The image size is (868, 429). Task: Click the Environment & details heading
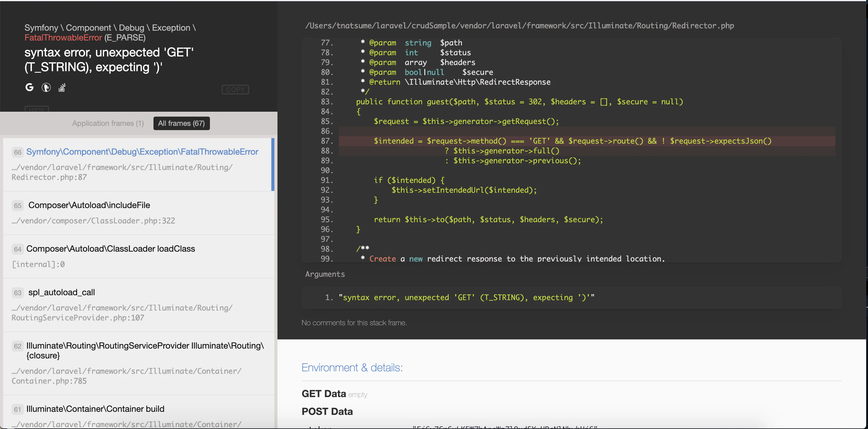[x=352, y=368]
